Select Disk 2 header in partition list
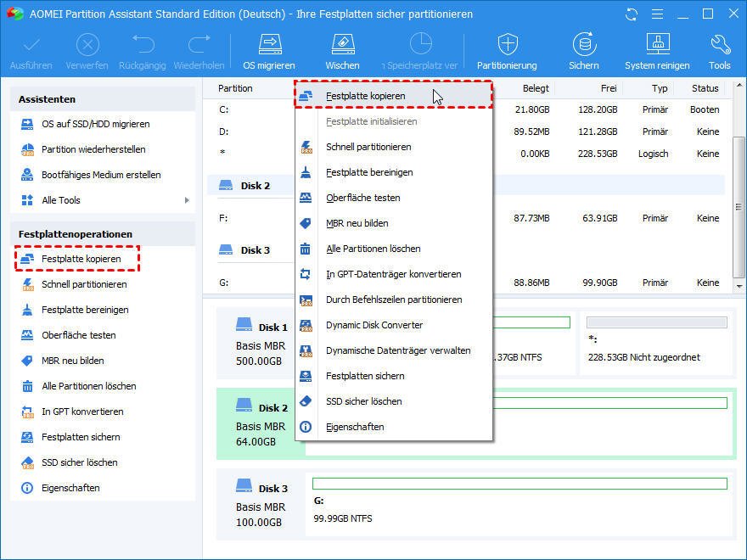The width and height of the screenshot is (747, 560). point(466,186)
